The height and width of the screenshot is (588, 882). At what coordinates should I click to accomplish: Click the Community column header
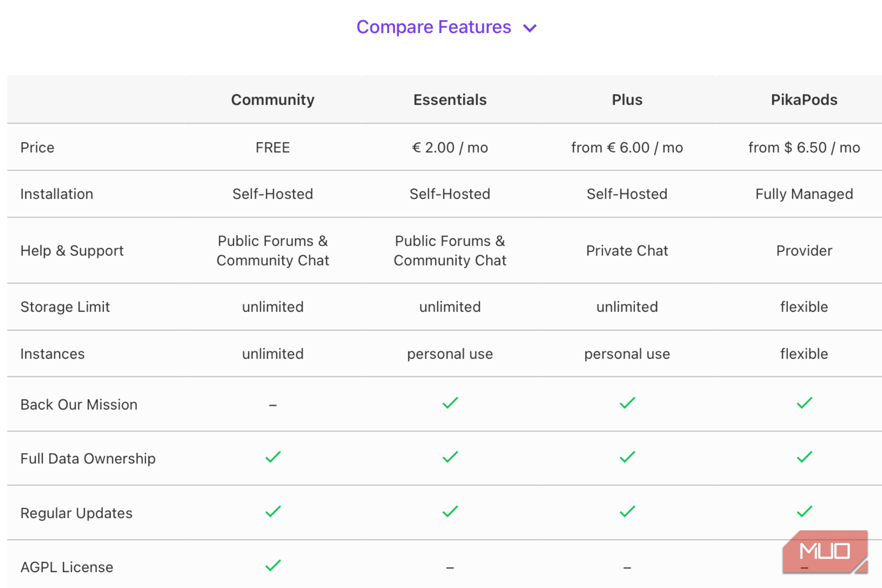coord(273,100)
